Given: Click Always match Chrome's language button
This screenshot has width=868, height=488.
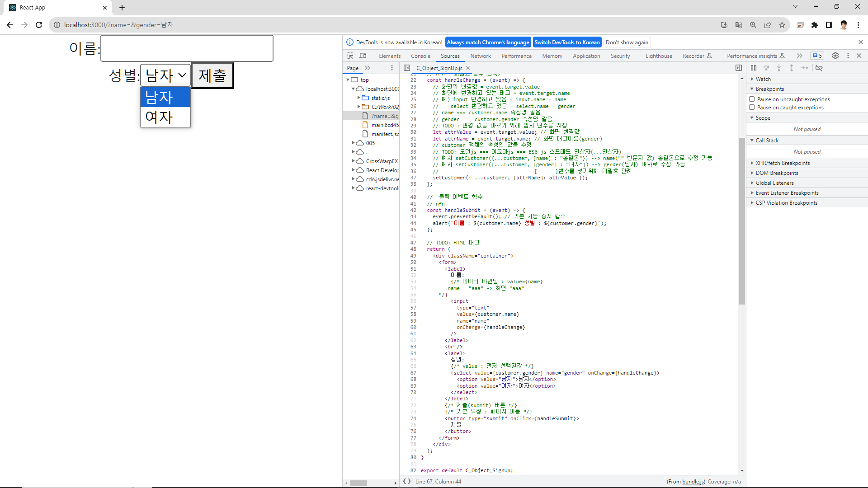Looking at the screenshot, I should coord(488,42).
